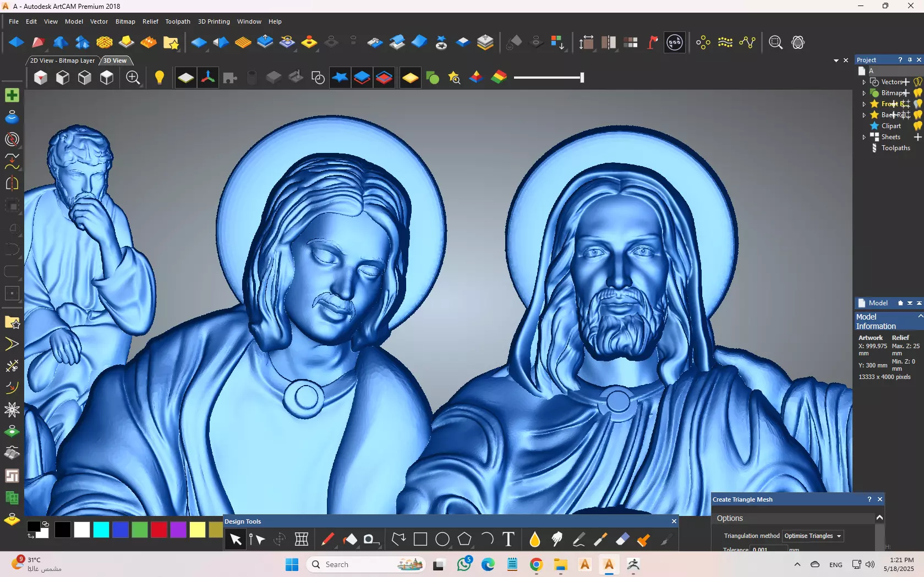This screenshot has height=577, width=924.
Task: Switch to 2D View - Bitmap Layer tab
Action: 62,61
